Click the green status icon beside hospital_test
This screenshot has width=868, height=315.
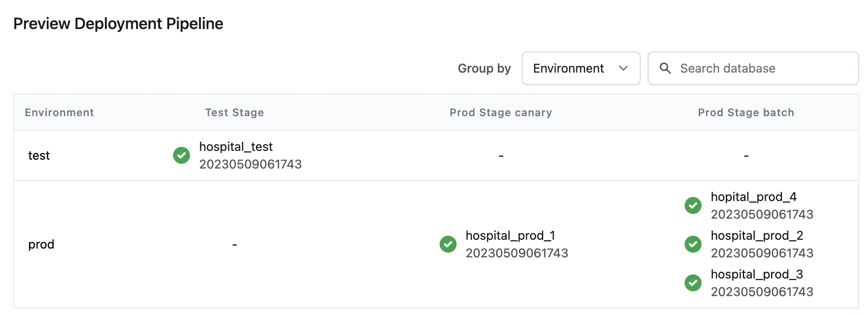coord(182,155)
